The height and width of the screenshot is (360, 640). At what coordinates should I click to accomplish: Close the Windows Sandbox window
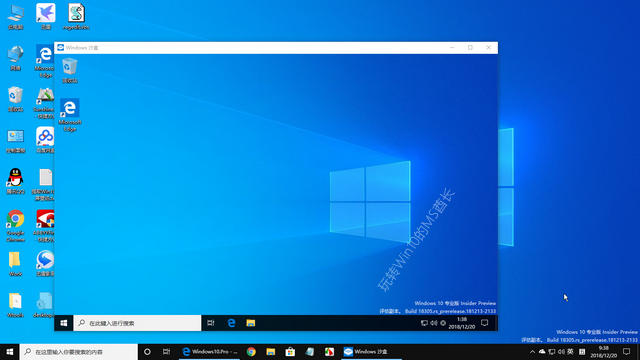point(489,48)
